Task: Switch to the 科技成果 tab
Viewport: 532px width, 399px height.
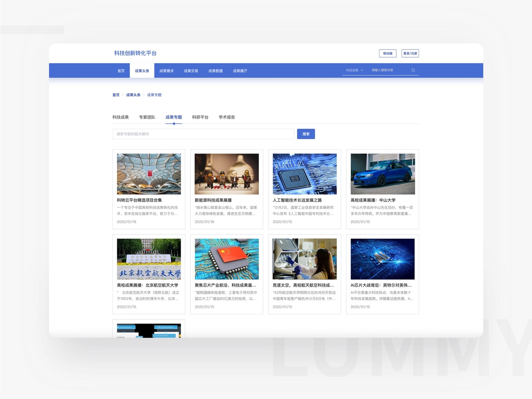Action: (121, 117)
